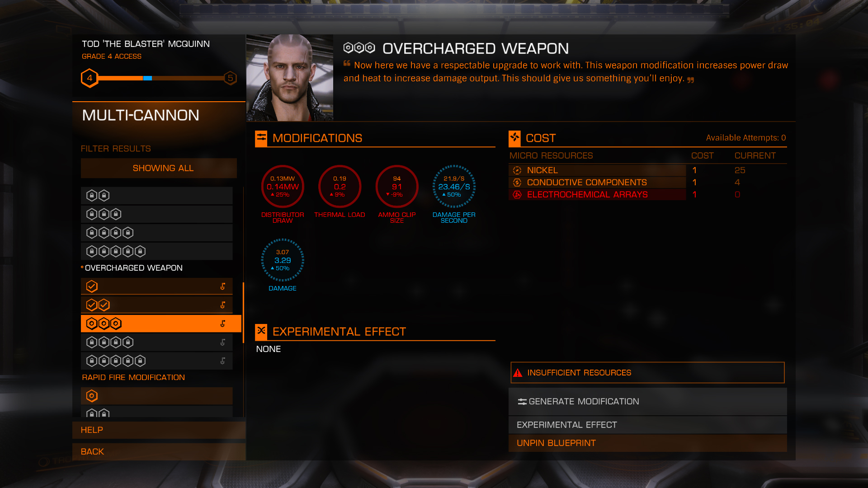Click the pin icon on selected grade 3 row

pyautogui.click(x=222, y=324)
